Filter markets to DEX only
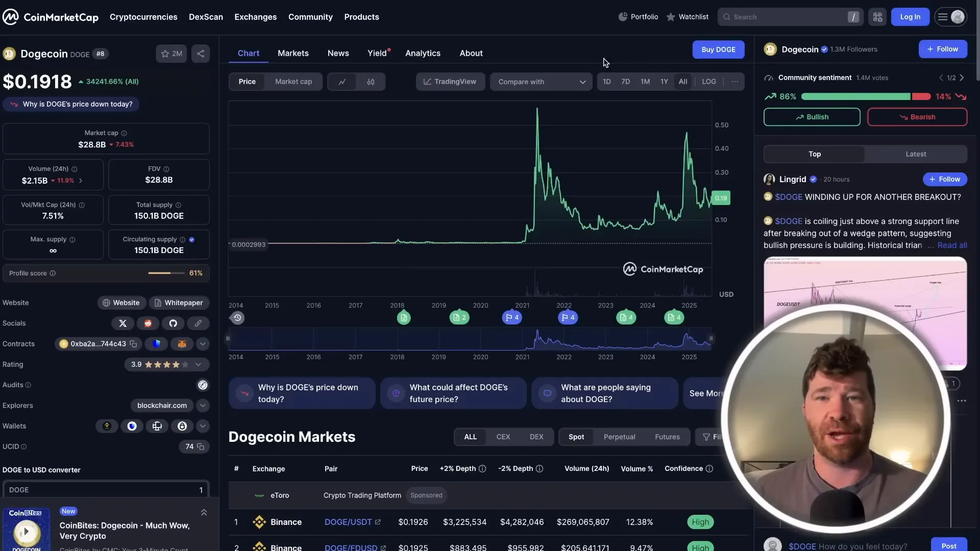Image resolution: width=980 pixels, height=551 pixels. pos(536,437)
